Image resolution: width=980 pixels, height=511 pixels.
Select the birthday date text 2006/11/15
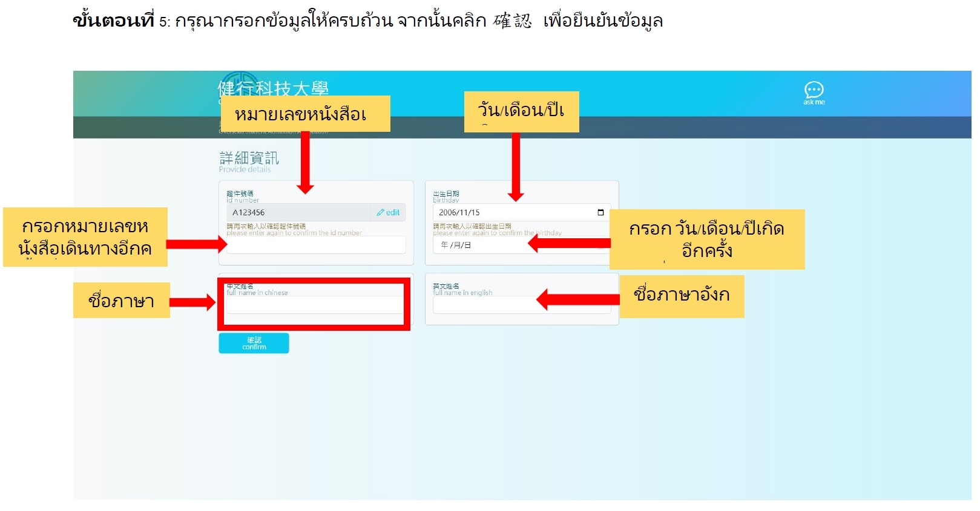click(x=459, y=213)
